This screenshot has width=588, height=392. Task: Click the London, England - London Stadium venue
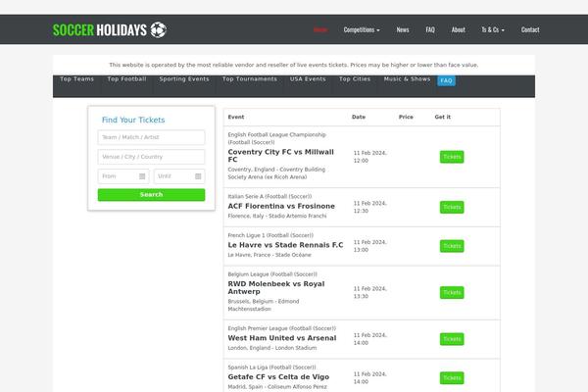(272, 348)
